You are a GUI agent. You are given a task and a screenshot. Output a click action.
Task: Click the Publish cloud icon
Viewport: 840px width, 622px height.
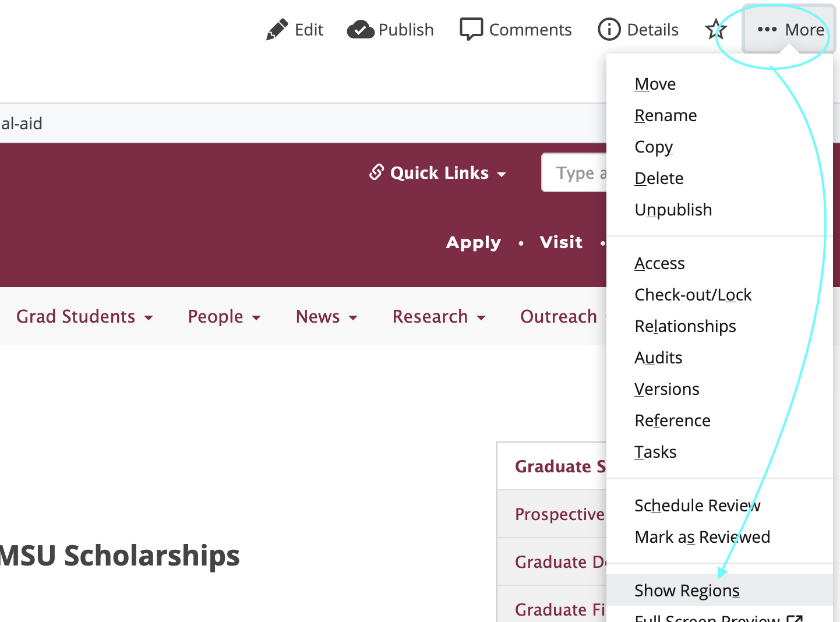tap(361, 29)
